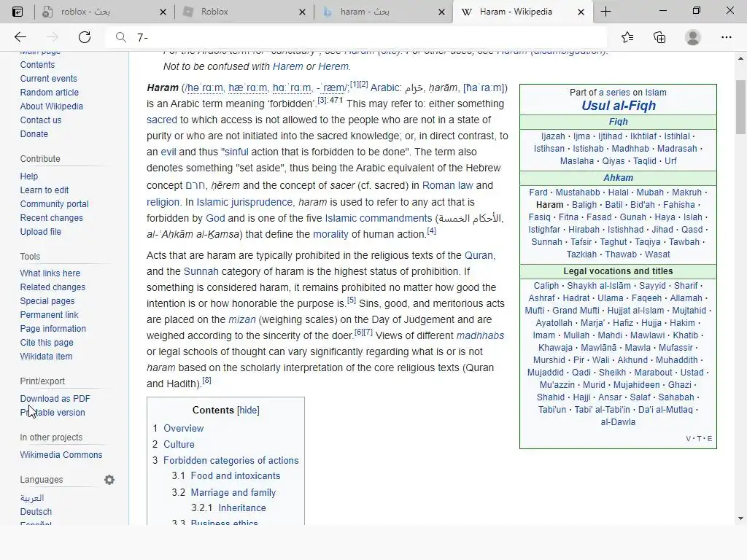Open What links here tool
Screen dimensions: 747x560
[50, 273]
